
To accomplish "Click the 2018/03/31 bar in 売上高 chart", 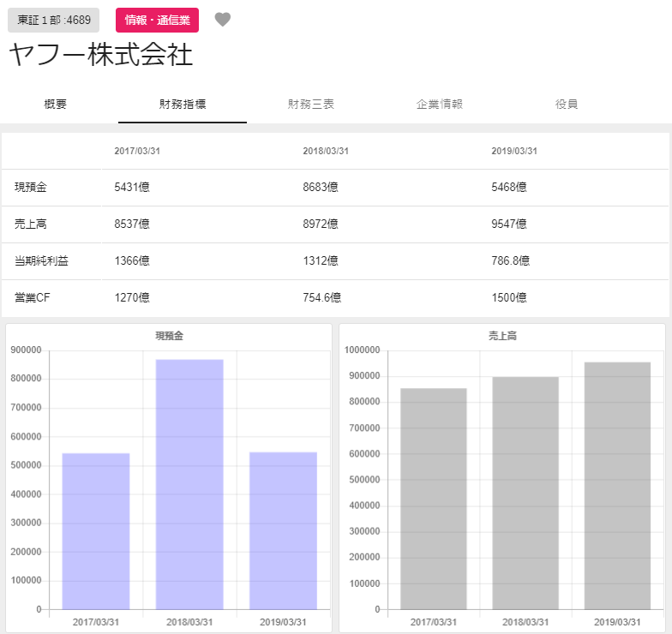I will [x=525, y=493].
